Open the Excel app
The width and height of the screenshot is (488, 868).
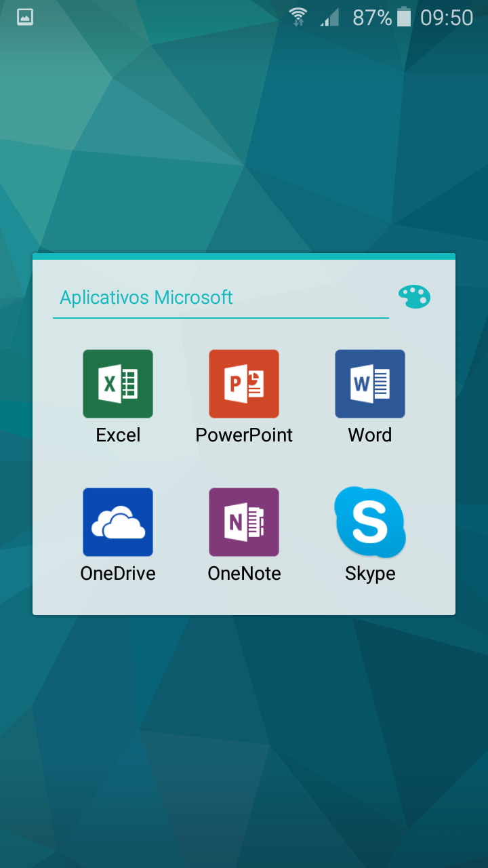tap(118, 384)
